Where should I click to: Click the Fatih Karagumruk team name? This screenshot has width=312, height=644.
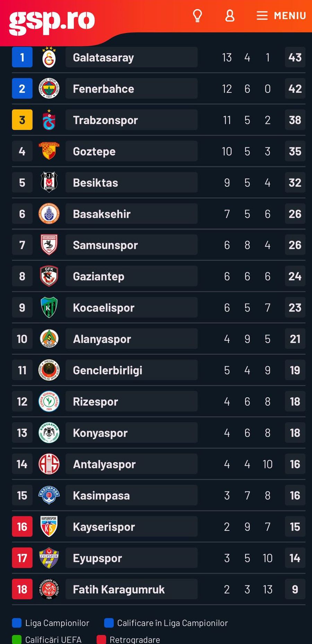coord(119,590)
